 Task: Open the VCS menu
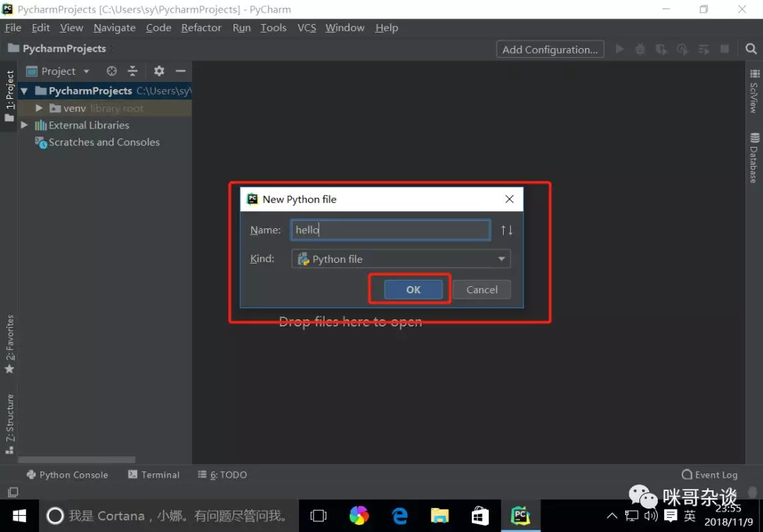click(307, 28)
